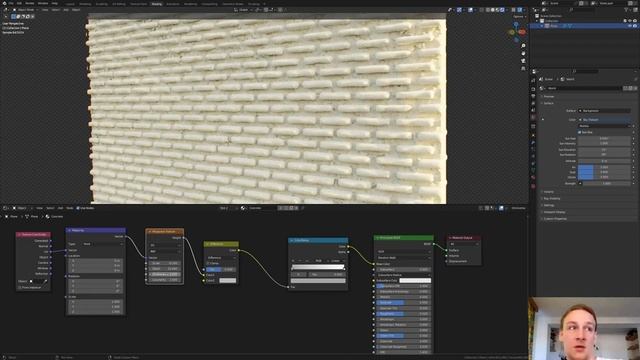Click the Sun Elevation value field
This screenshot has height=360, width=640.
pos(604,150)
